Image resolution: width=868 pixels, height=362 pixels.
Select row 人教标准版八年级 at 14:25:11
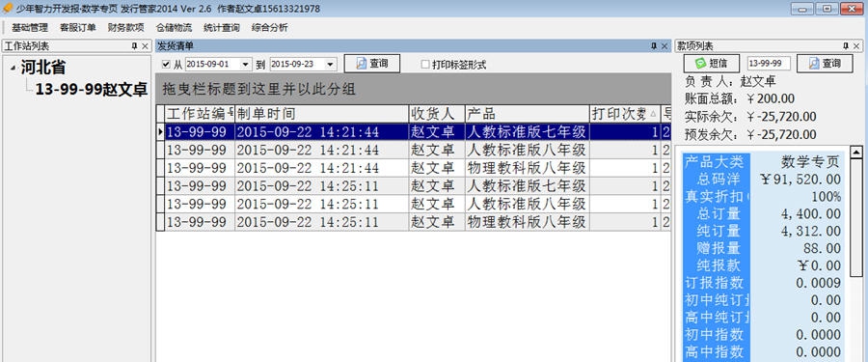(414, 204)
